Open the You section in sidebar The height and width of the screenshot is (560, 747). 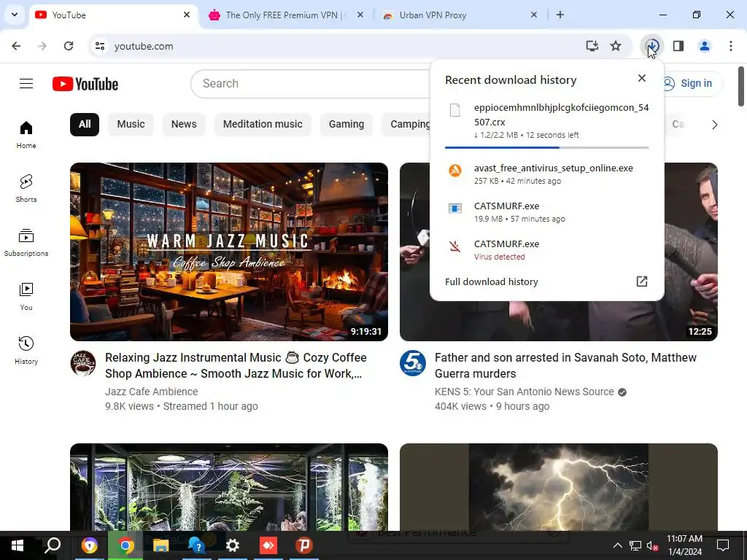(x=26, y=296)
